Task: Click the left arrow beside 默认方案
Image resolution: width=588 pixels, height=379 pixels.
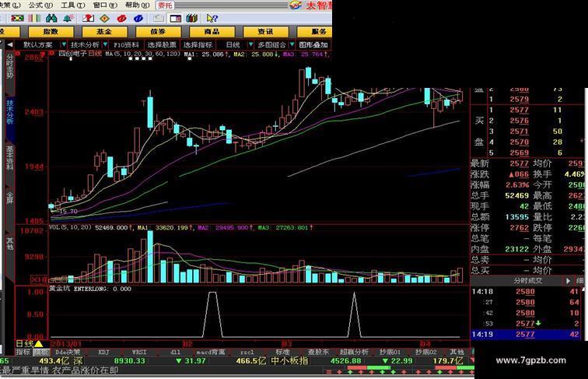Action: point(10,44)
